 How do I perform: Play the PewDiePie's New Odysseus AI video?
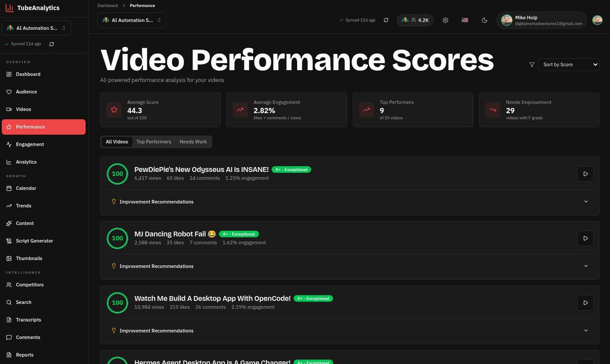585,174
